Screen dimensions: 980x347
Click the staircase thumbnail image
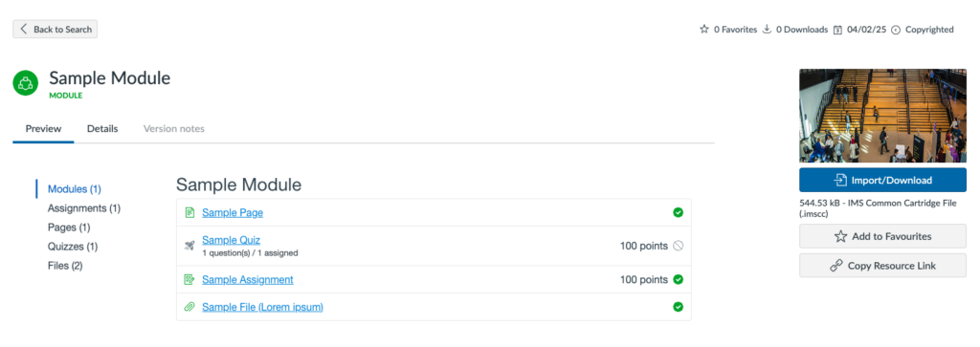882,116
